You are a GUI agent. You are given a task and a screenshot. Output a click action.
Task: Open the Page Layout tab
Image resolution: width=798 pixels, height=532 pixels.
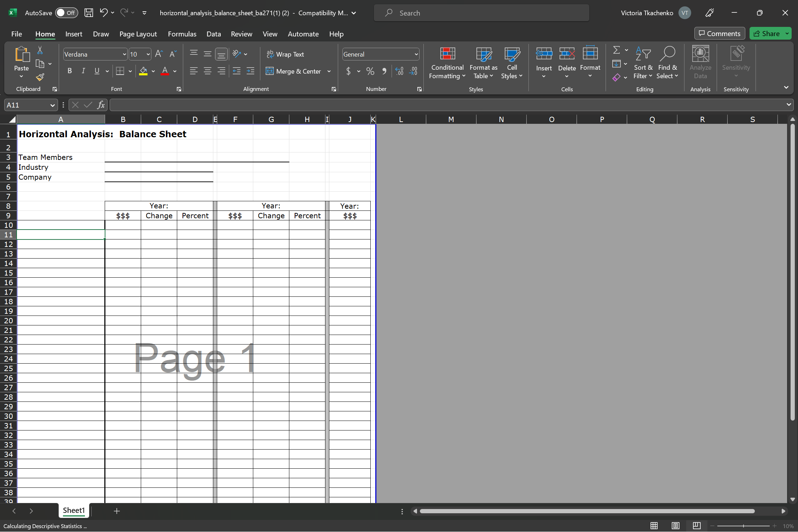click(138, 34)
